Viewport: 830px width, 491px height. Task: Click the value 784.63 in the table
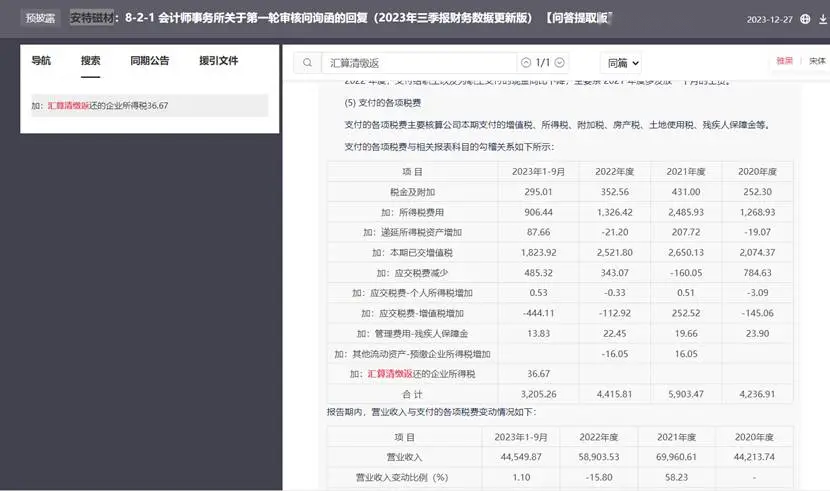pyautogui.click(x=757, y=273)
